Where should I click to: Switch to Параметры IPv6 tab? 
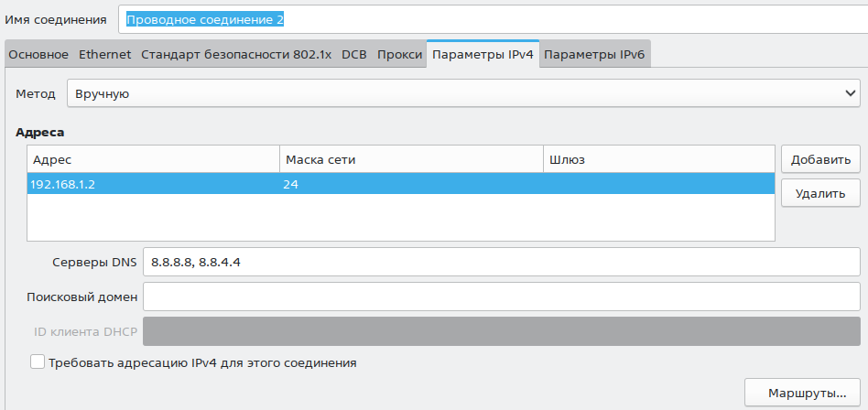594,55
